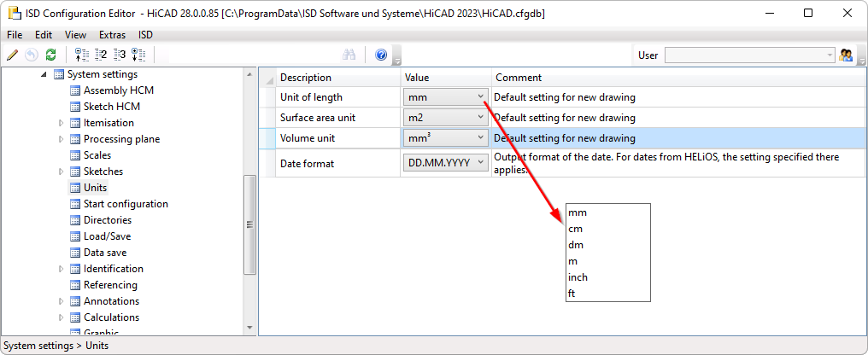Open the Volume unit dropdown

(x=446, y=138)
